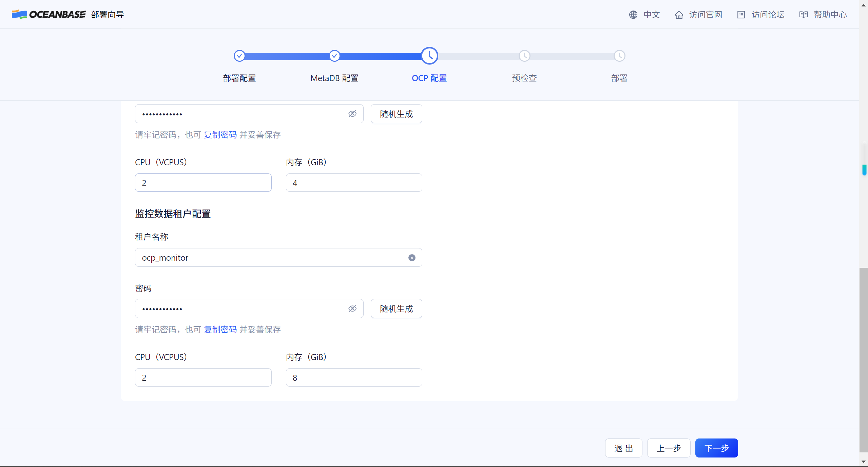This screenshot has height=467, width=868.
Task: Focus monitor tenant memory field showing 8
Action: pos(354,378)
